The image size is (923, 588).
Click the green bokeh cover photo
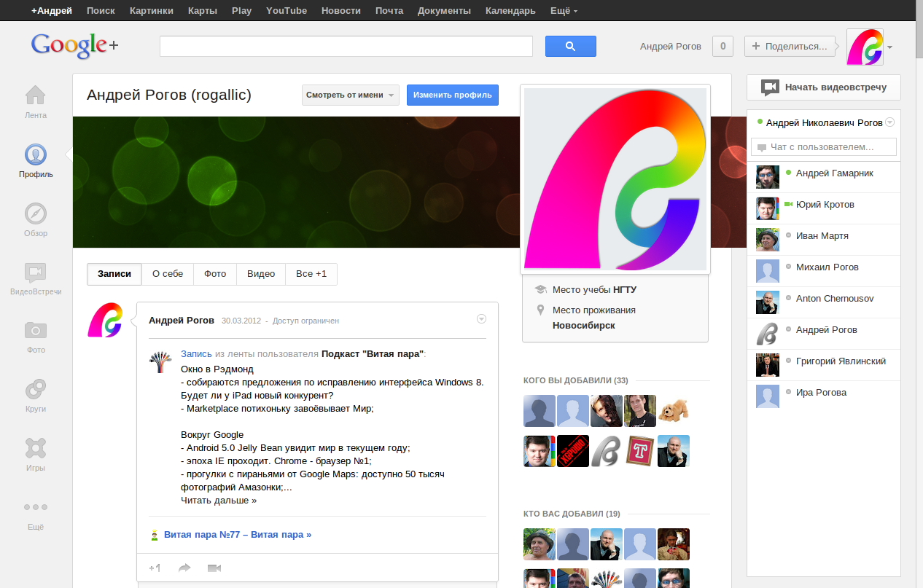pyautogui.click(x=295, y=182)
